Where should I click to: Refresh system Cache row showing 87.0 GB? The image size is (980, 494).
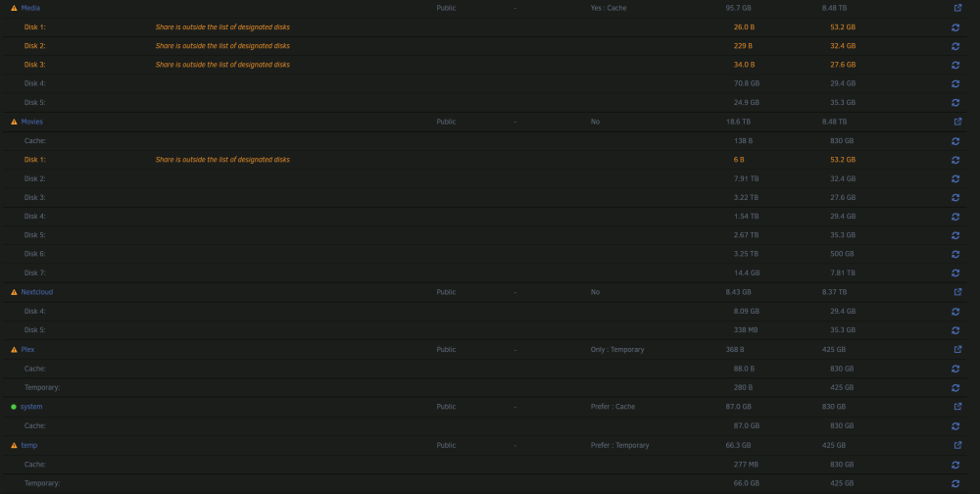click(x=955, y=425)
